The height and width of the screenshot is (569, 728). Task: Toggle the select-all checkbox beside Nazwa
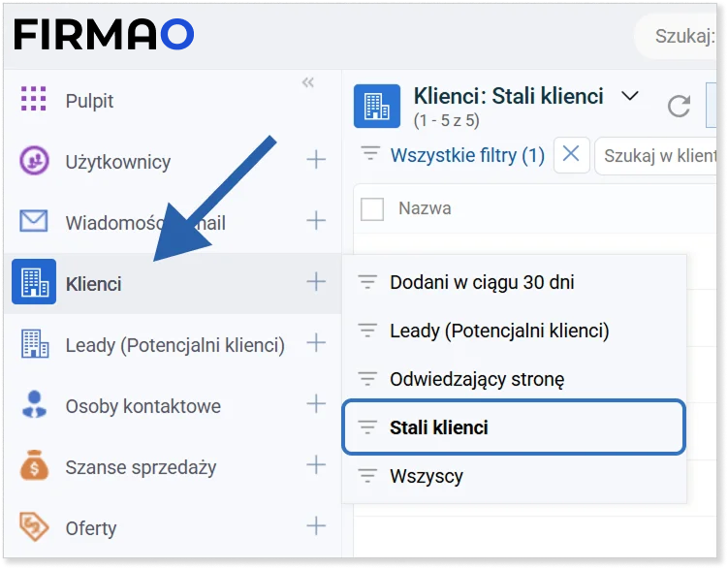click(372, 208)
